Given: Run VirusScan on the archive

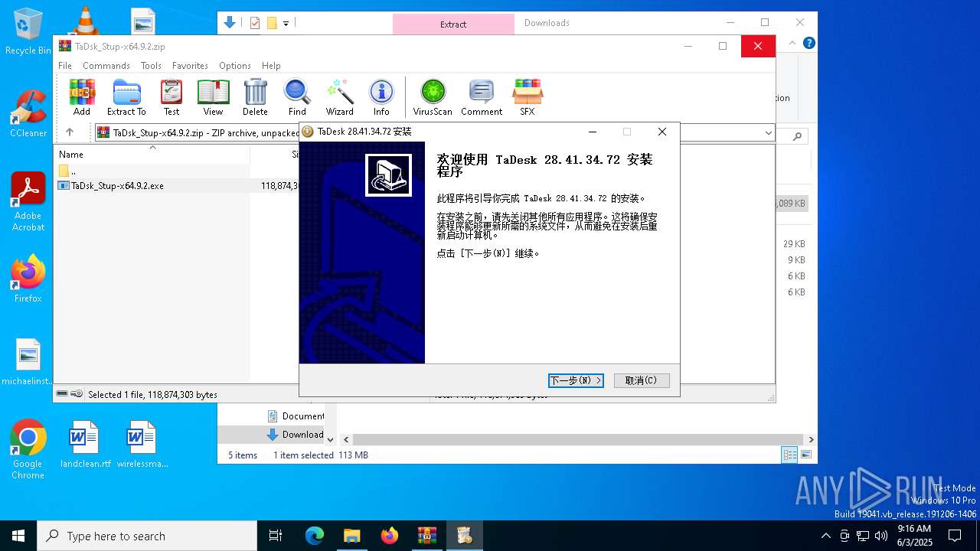Looking at the screenshot, I should coord(433,97).
